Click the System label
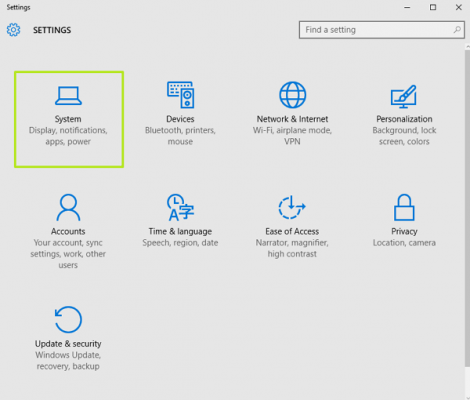The height and width of the screenshot is (400, 470). (x=68, y=119)
